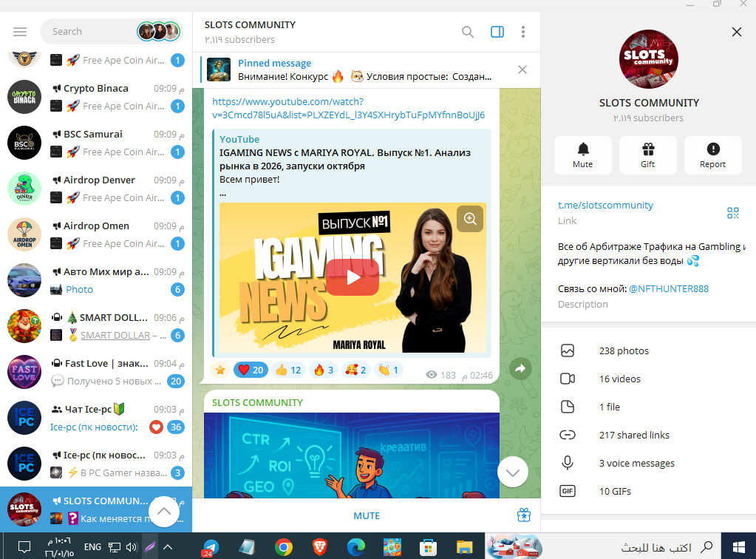
Task: Click the MUTE button below the chat
Action: (x=367, y=515)
